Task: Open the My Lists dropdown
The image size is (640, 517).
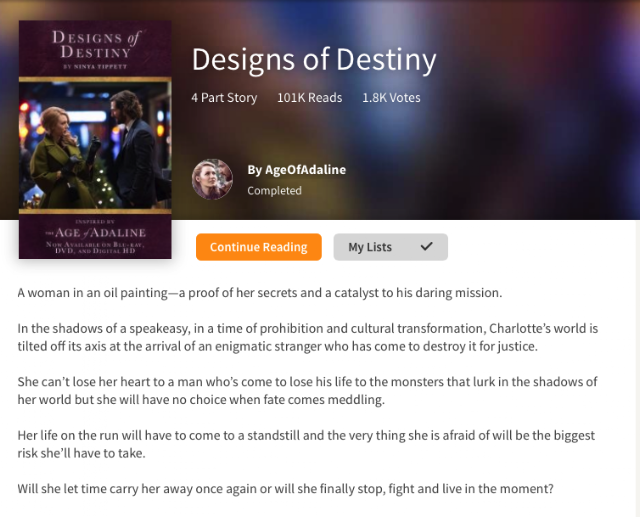Action: pyautogui.click(x=391, y=247)
